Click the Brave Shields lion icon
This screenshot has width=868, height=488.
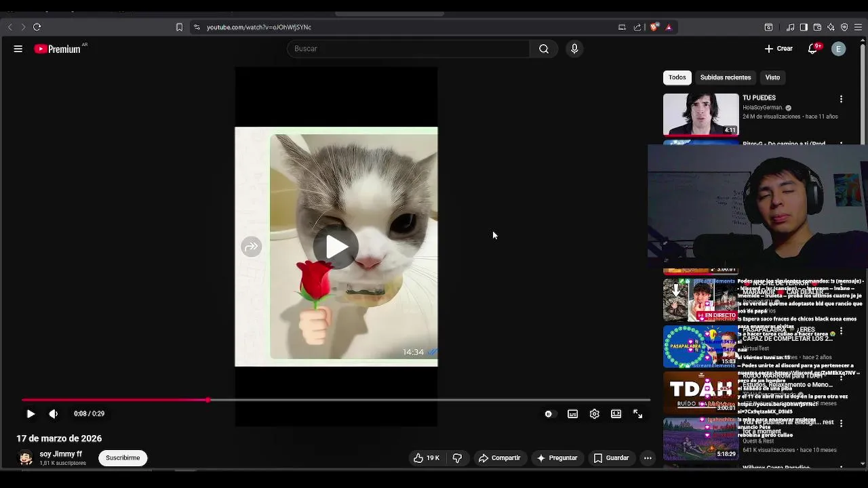click(x=654, y=27)
